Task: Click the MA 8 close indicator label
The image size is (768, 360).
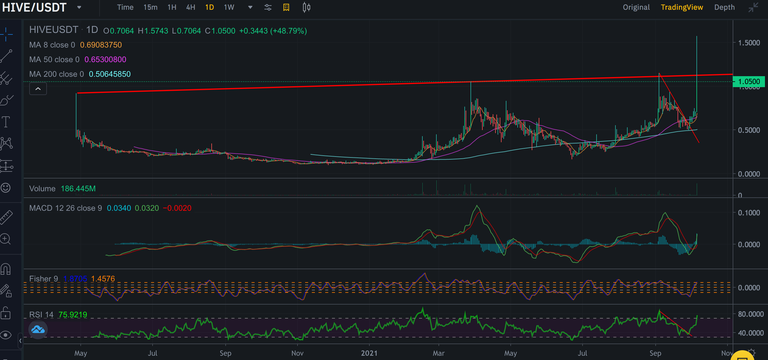Action: click(52, 45)
